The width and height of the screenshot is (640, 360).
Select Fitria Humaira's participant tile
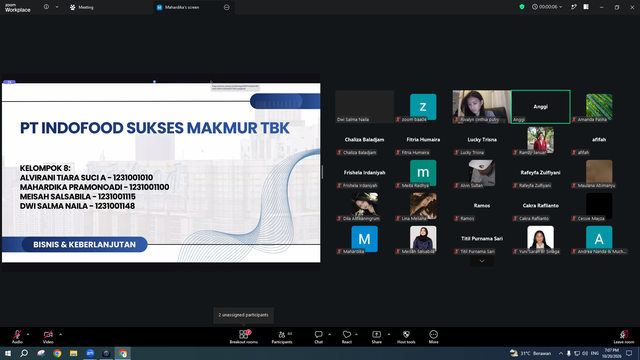[x=423, y=140]
